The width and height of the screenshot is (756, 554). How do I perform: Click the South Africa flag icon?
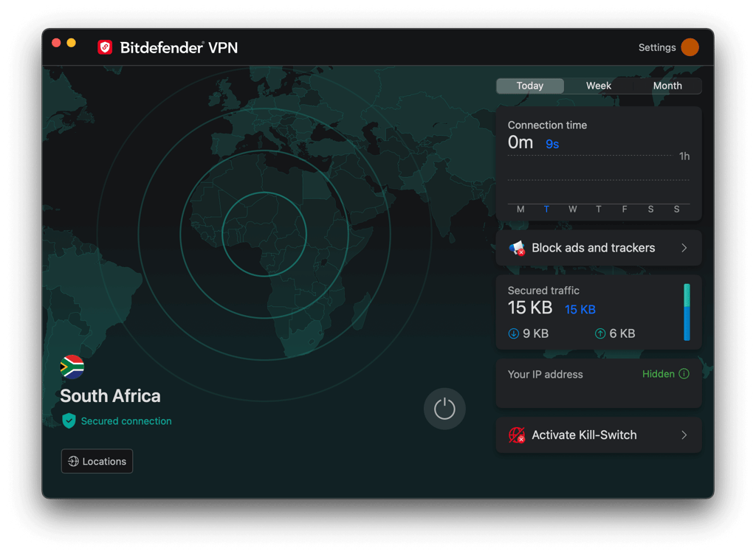pos(72,367)
